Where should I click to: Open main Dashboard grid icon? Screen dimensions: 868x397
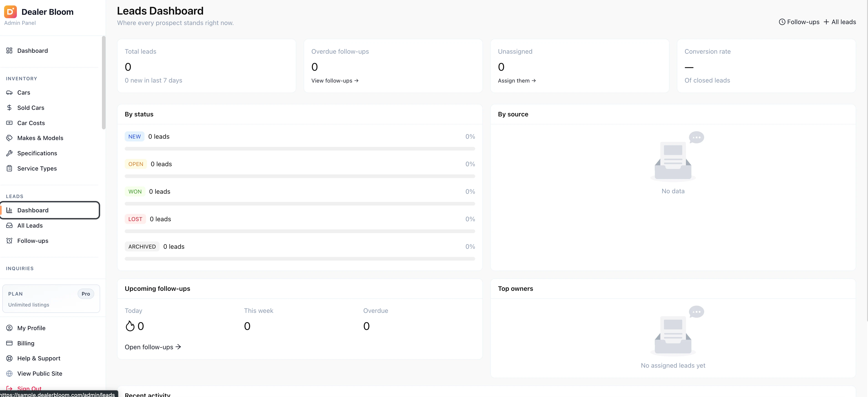[9, 50]
